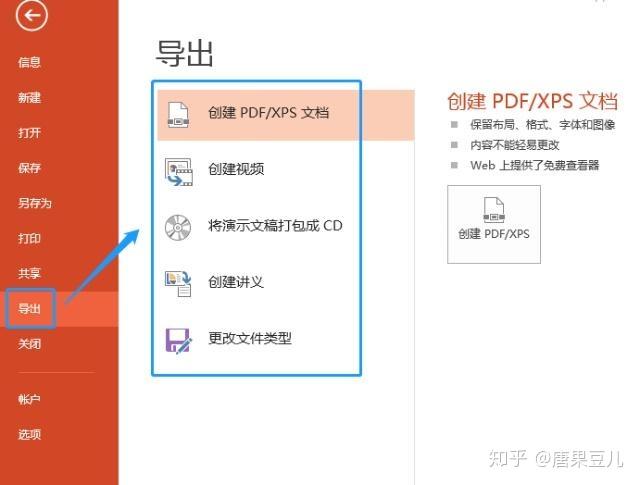Click the 导出 page title

pyautogui.click(x=184, y=53)
